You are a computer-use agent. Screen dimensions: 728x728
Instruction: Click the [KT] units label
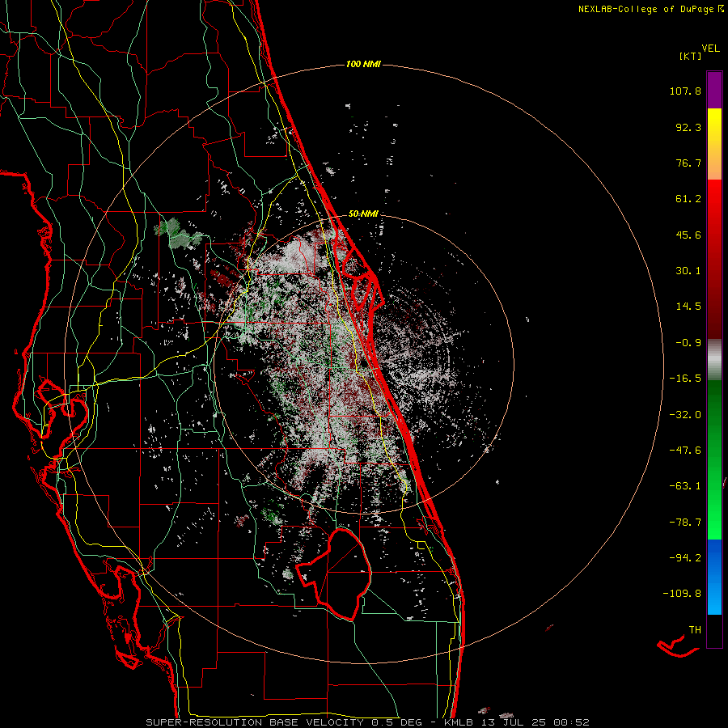[x=690, y=56]
